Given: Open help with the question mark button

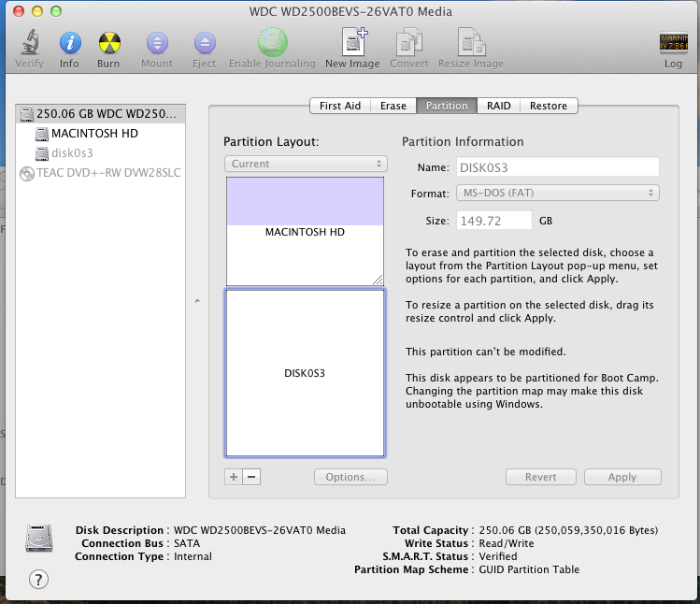Looking at the screenshot, I should click(x=38, y=579).
